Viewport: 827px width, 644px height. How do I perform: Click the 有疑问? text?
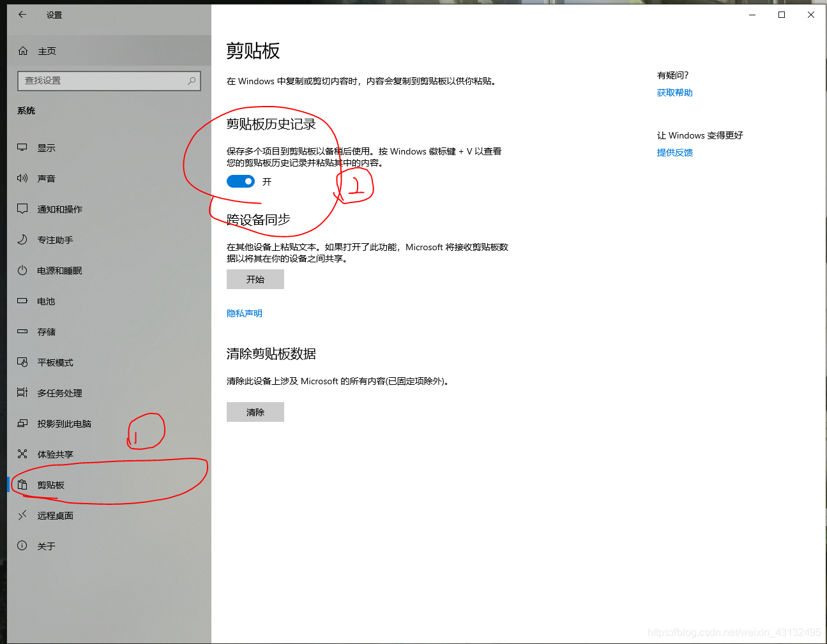pyautogui.click(x=673, y=75)
